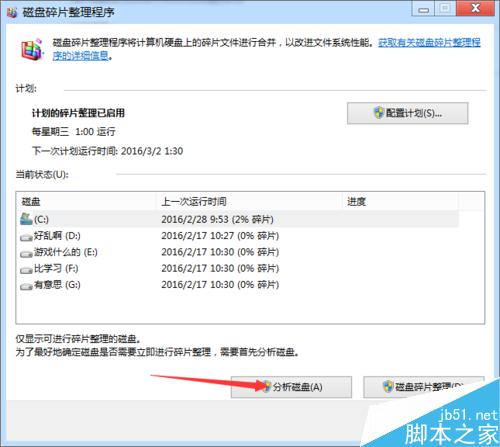Click the 进度 column header

tap(400, 202)
